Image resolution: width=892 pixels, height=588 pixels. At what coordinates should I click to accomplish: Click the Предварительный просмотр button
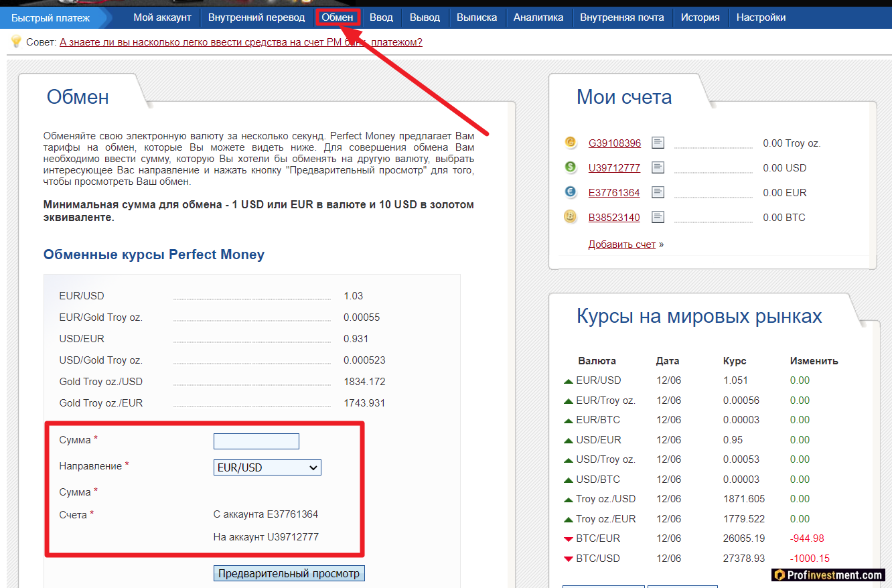click(289, 573)
